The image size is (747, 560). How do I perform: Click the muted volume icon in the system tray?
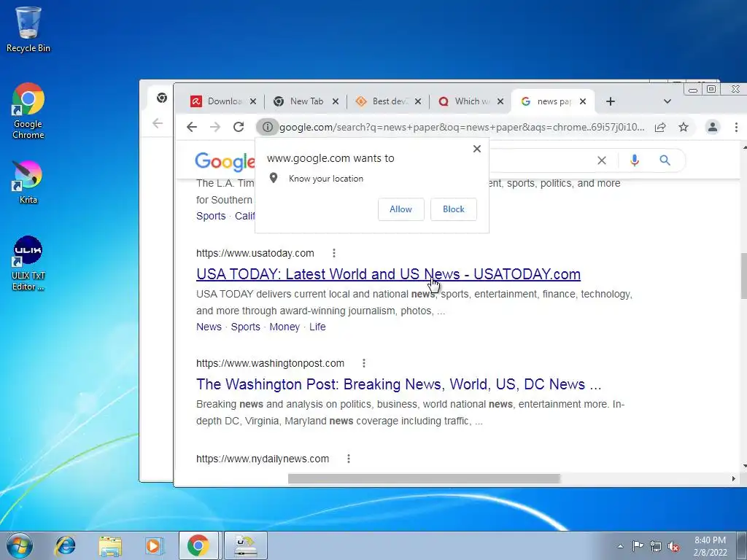673,546
